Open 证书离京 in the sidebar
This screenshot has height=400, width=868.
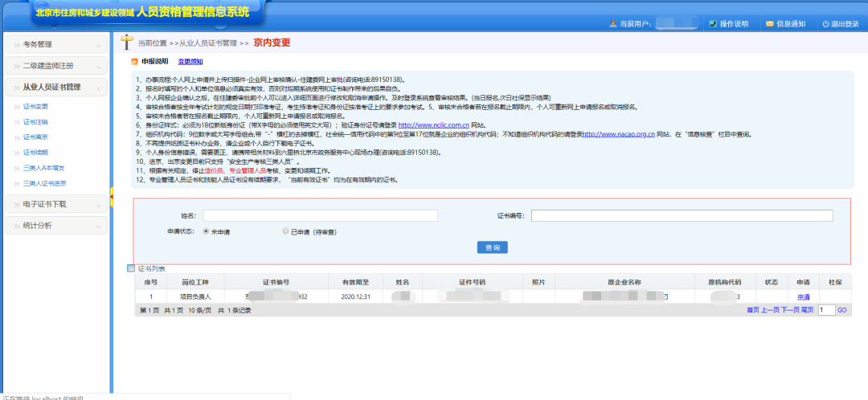pos(35,137)
